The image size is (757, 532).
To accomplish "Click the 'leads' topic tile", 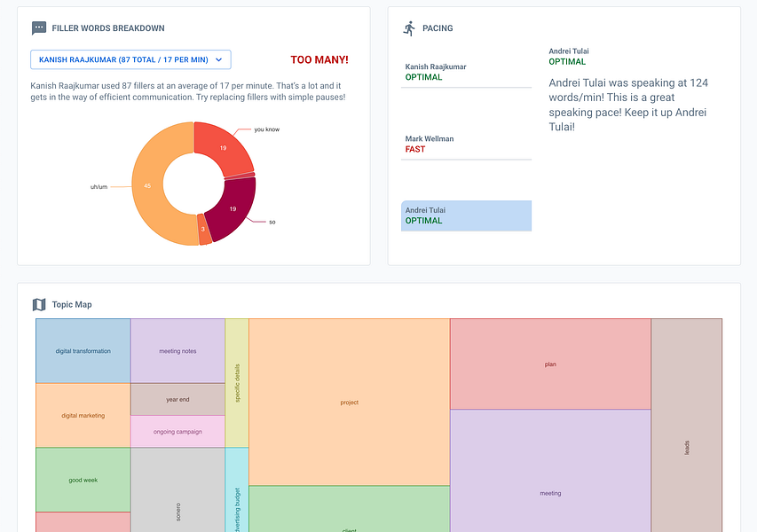I will coord(687,425).
